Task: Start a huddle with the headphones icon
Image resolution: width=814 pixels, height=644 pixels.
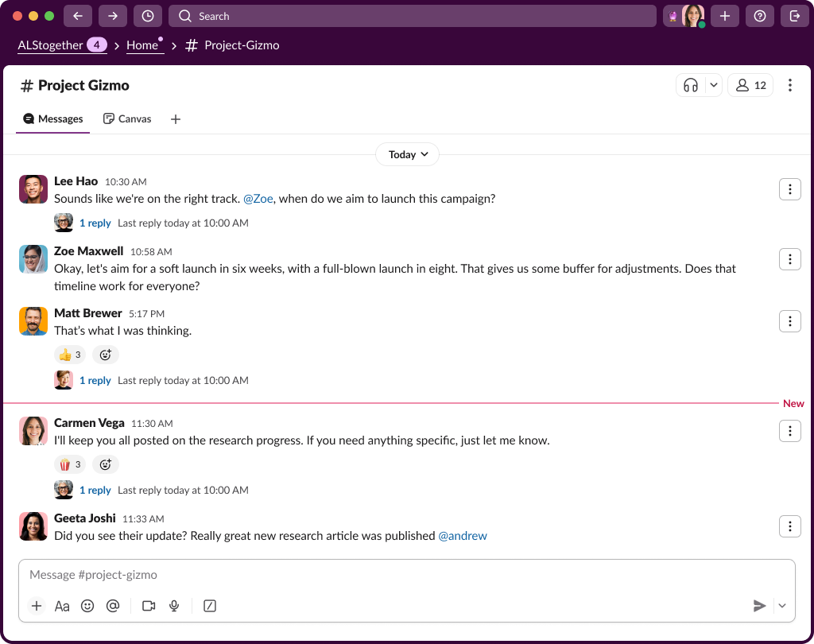Action: (x=690, y=85)
